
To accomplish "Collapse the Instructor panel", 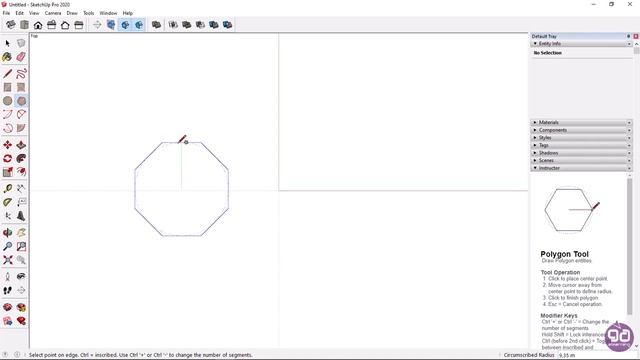I will pyautogui.click(x=581, y=168).
